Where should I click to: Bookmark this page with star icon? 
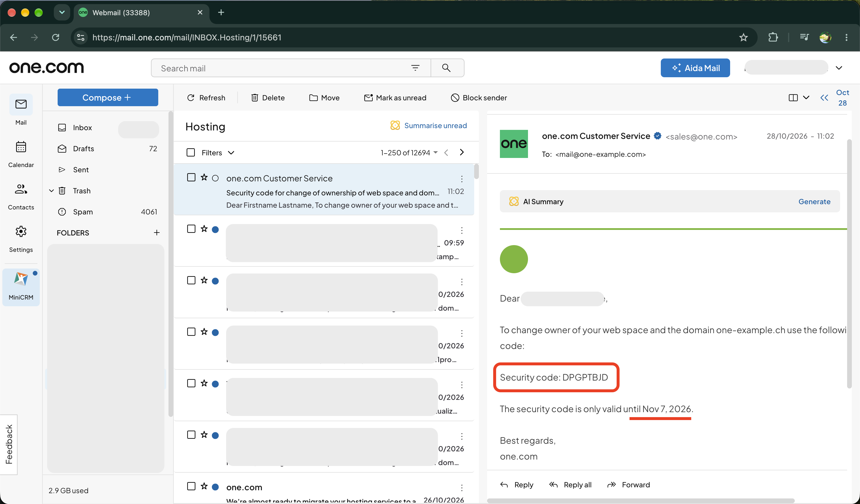click(743, 37)
